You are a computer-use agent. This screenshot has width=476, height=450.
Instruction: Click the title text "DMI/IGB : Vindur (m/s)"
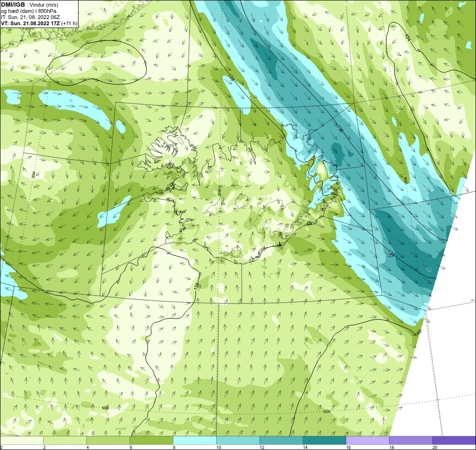click(30, 5)
